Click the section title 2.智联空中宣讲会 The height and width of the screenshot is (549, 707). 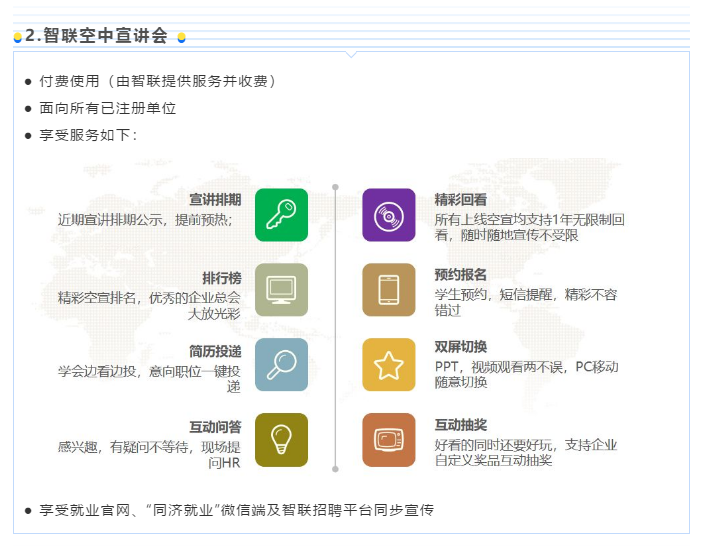point(96,36)
